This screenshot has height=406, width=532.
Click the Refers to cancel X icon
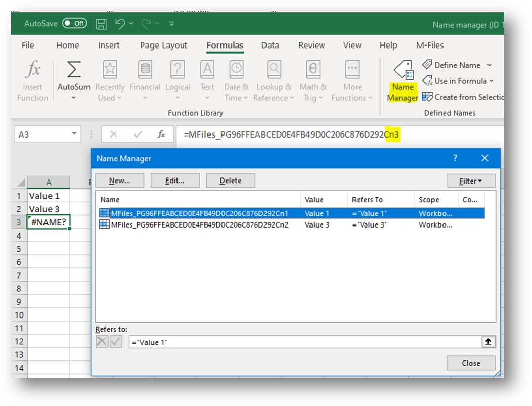click(x=102, y=342)
